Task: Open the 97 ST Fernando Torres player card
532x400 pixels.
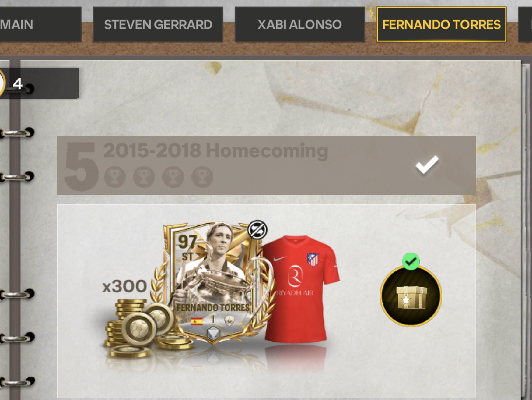Action: click(x=213, y=283)
